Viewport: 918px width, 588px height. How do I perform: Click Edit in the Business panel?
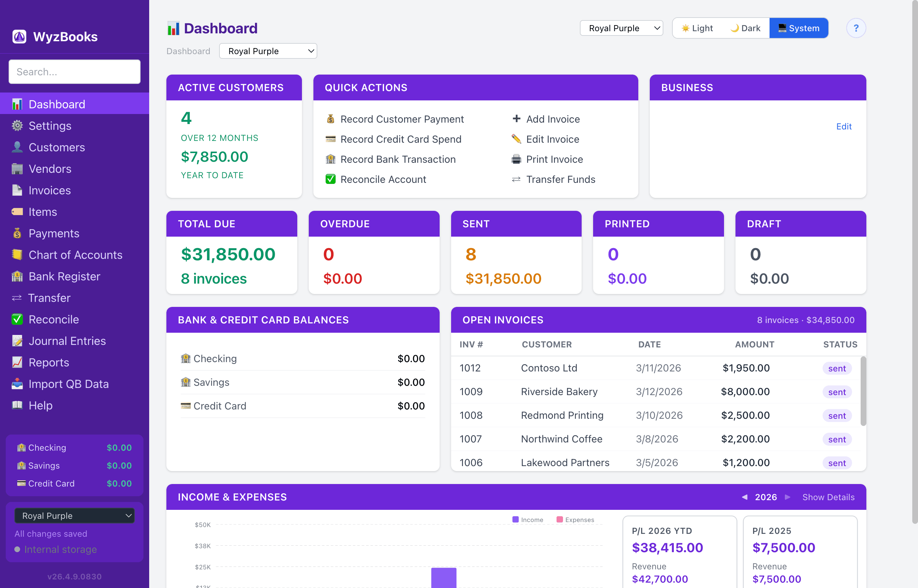[844, 126]
